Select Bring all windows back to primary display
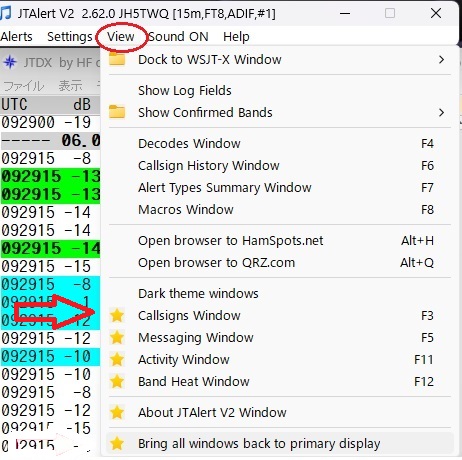Viewport: 462px width, 460px height. tap(279, 443)
